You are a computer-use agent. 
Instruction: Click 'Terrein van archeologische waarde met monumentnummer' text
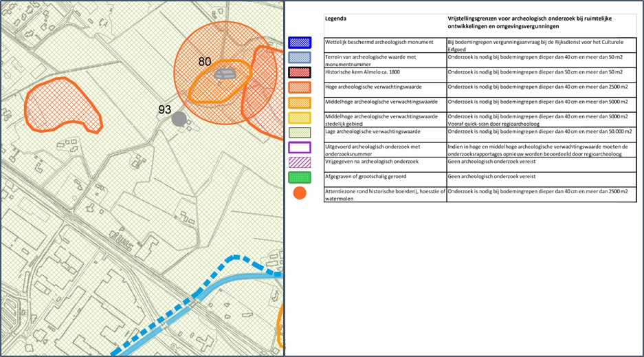(370, 61)
